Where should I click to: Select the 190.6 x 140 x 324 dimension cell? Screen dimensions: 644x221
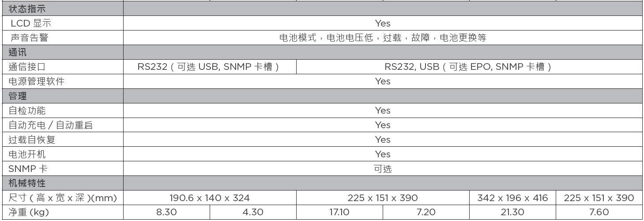tap(210, 198)
